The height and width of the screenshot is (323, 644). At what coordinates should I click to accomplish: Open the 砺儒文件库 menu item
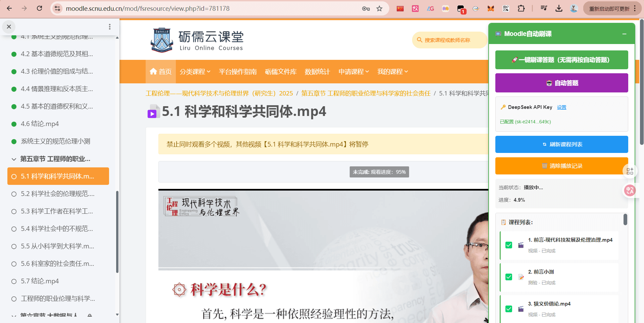point(281,71)
